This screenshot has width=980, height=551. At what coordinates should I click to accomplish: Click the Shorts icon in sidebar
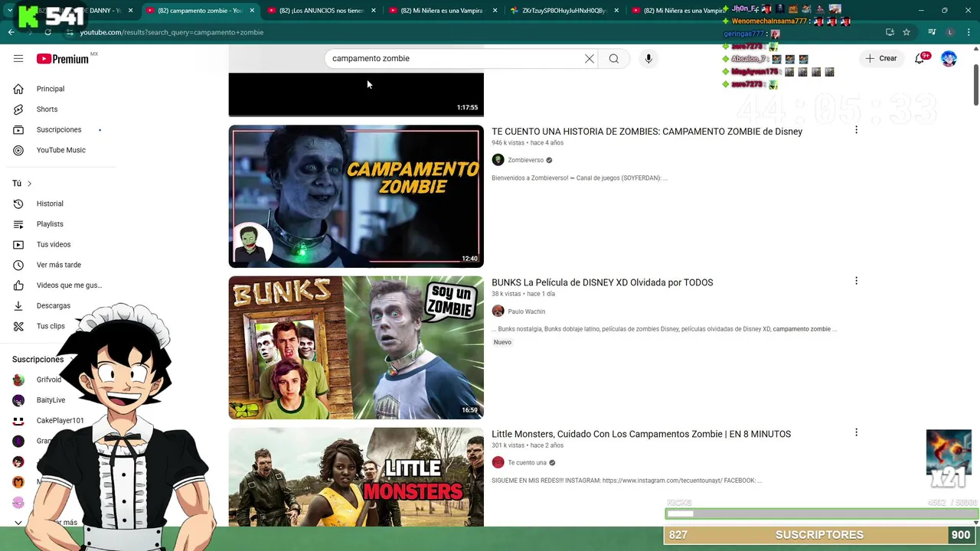(18, 109)
